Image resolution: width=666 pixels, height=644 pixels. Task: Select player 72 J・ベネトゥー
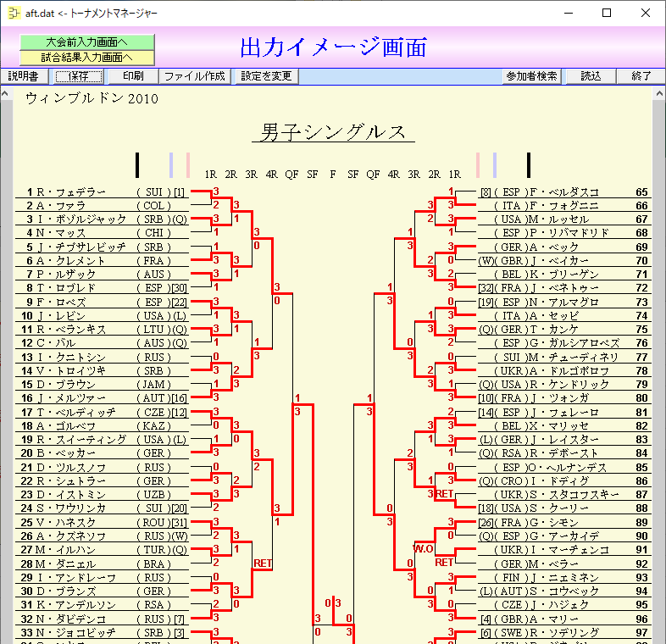564,287
